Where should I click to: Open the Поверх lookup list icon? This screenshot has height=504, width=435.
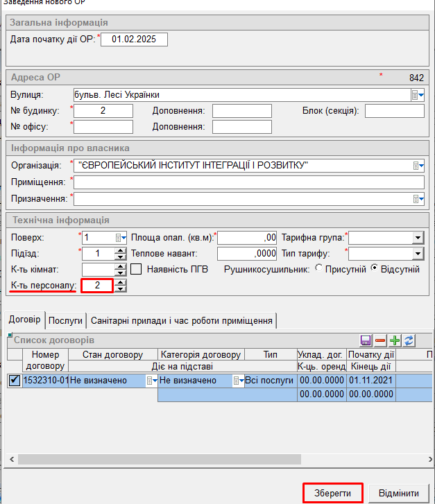pos(121,238)
